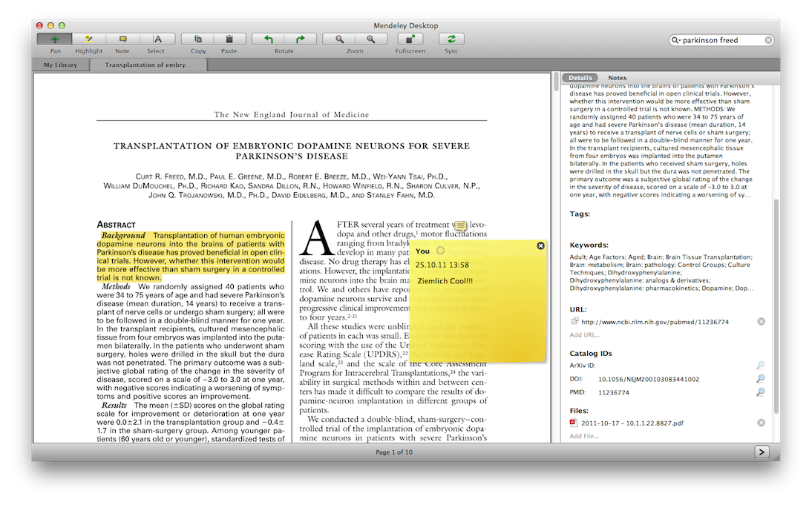Open the Notes tab

coord(617,78)
